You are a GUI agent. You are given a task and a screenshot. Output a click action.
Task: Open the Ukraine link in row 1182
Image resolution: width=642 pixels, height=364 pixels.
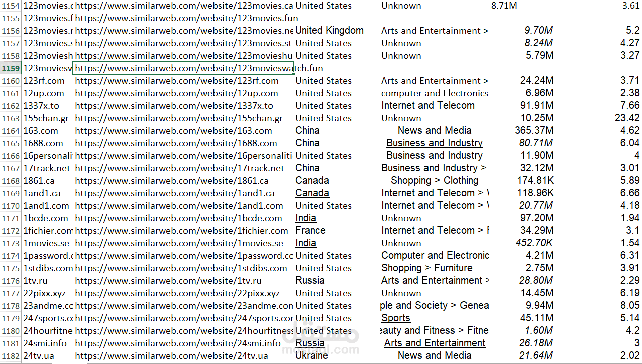click(312, 356)
